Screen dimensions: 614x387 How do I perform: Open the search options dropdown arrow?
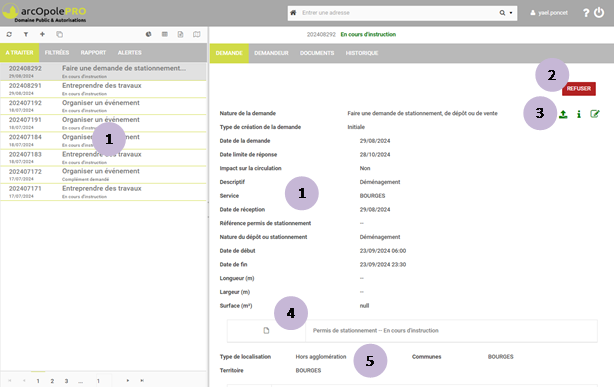(x=511, y=13)
